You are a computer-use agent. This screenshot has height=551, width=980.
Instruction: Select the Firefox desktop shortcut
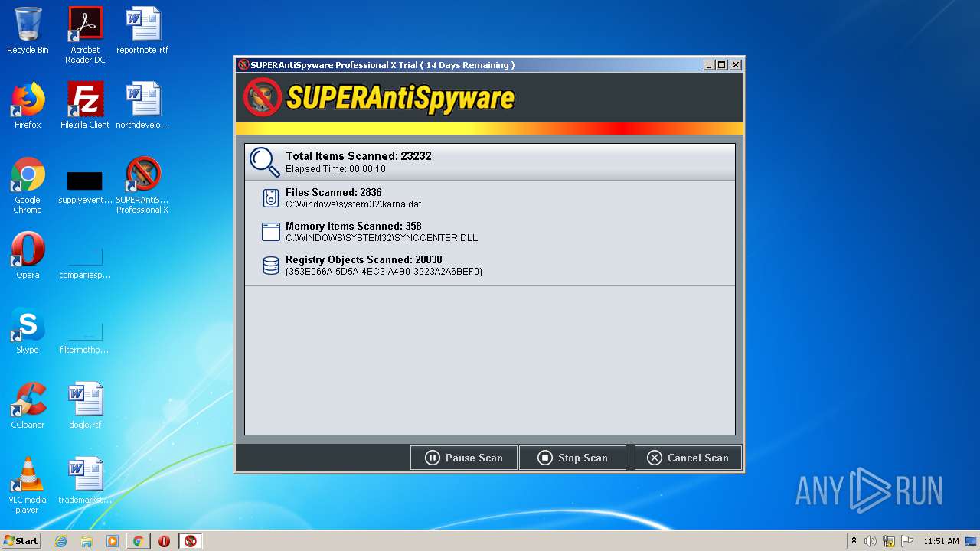(x=28, y=106)
